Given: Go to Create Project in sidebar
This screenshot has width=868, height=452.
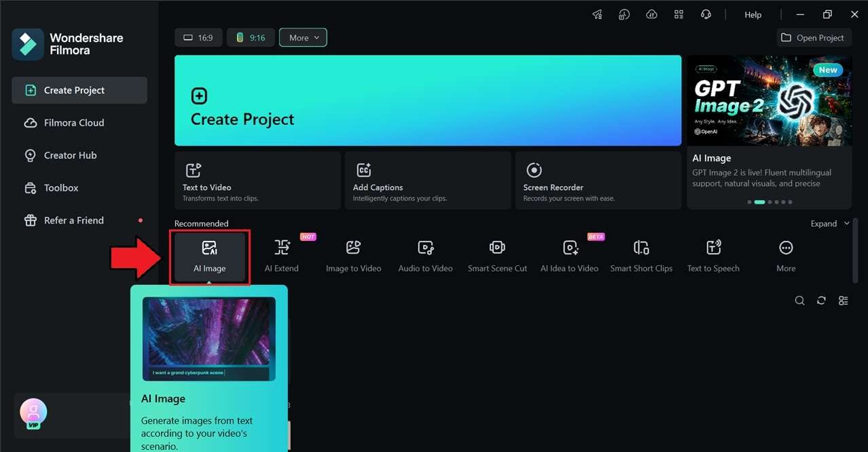Looking at the screenshot, I should pos(79,90).
